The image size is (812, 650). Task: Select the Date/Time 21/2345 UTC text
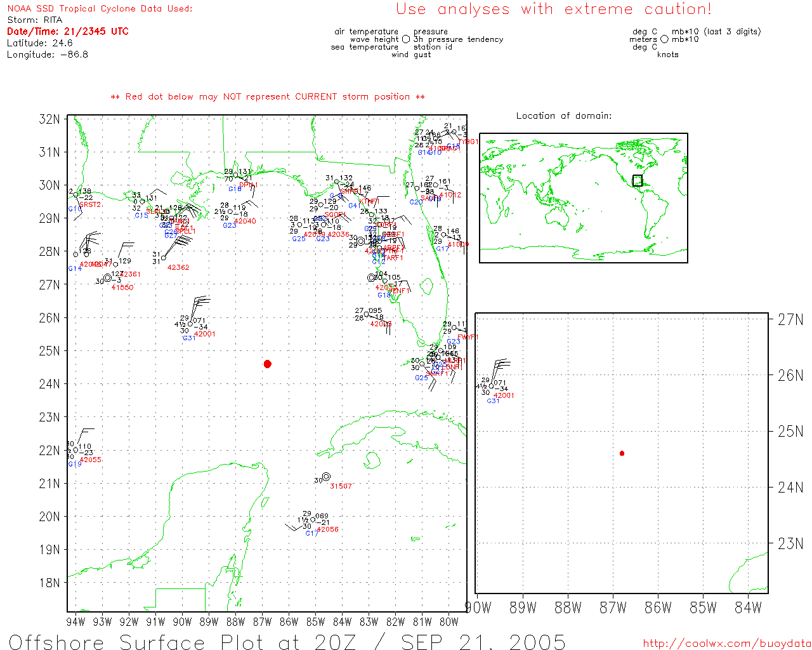[68, 32]
